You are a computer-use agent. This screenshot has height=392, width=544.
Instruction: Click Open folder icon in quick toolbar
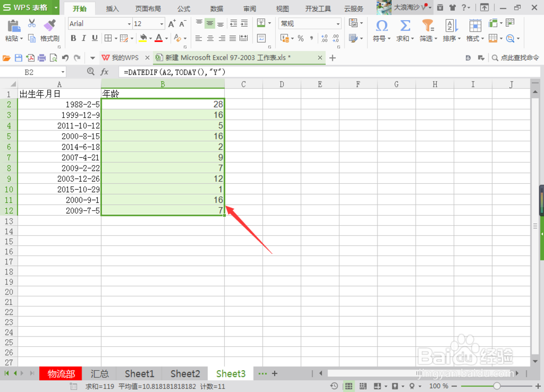click(7, 58)
